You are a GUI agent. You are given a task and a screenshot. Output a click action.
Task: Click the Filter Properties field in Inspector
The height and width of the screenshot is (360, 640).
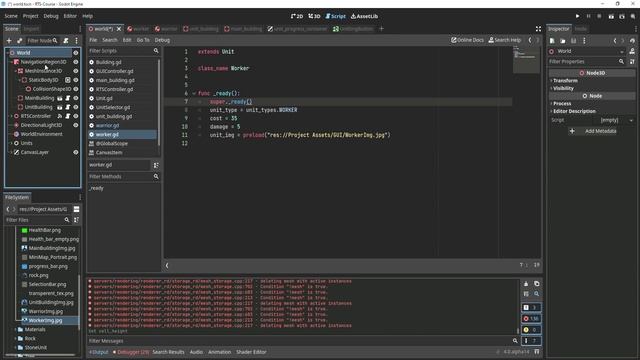[x=587, y=62]
